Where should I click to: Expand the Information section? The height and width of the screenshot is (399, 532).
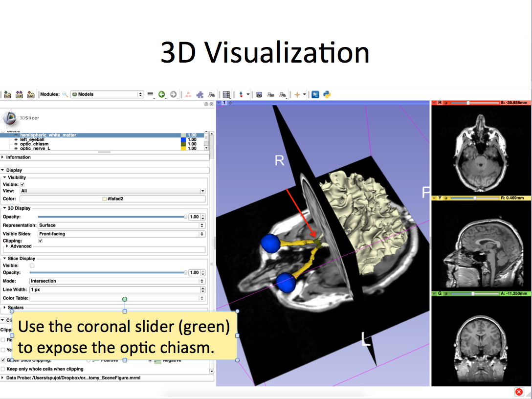click(x=105, y=157)
